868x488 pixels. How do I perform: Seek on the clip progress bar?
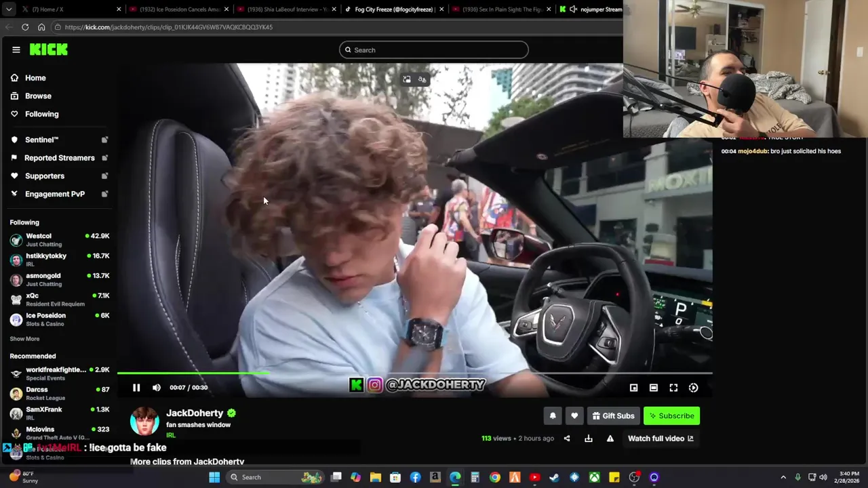(x=414, y=373)
